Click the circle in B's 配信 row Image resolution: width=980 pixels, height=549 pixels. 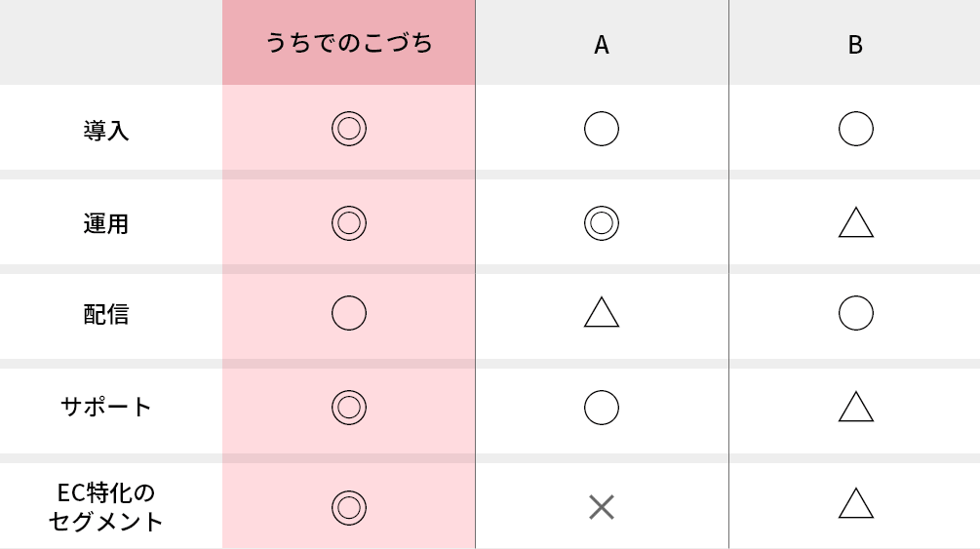pyautogui.click(x=855, y=313)
